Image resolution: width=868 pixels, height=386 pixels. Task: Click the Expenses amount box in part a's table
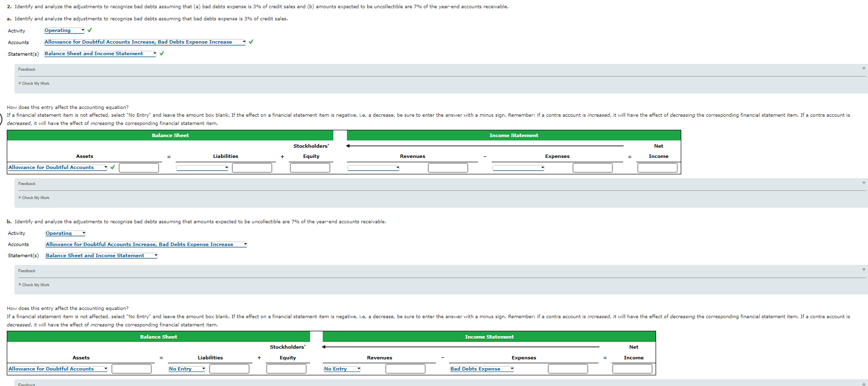click(x=593, y=168)
